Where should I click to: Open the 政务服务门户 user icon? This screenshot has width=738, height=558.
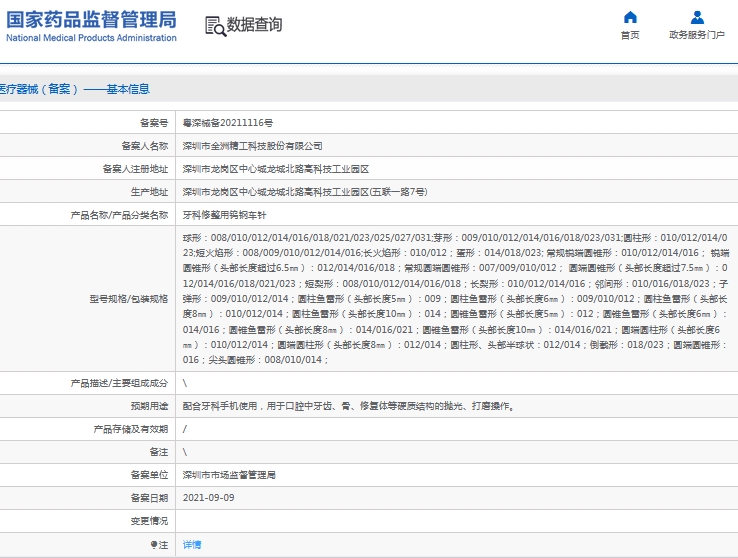(697, 17)
